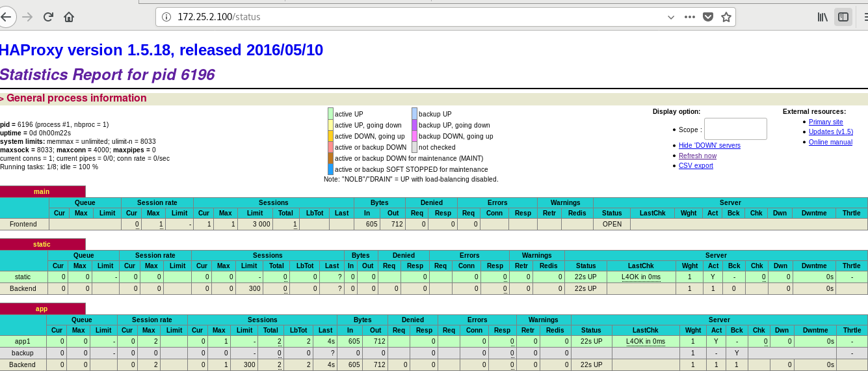The width and height of the screenshot is (868, 371).
Task: Download stats via CSV export link
Action: click(x=696, y=165)
